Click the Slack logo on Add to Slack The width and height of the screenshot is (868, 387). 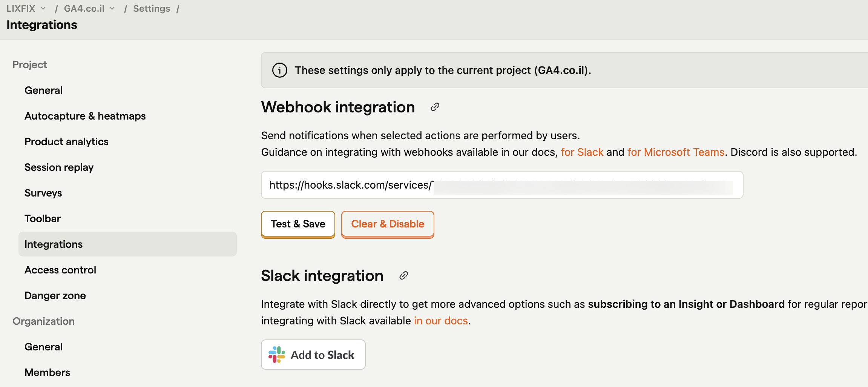click(x=277, y=355)
